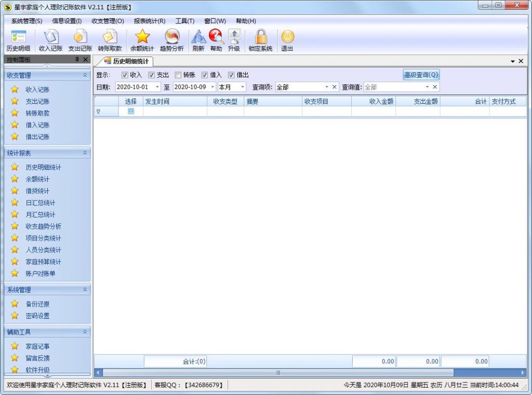Click the horizontal scrollbar thumb
The height and width of the screenshot is (395, 532).
(x=278, y=373)
